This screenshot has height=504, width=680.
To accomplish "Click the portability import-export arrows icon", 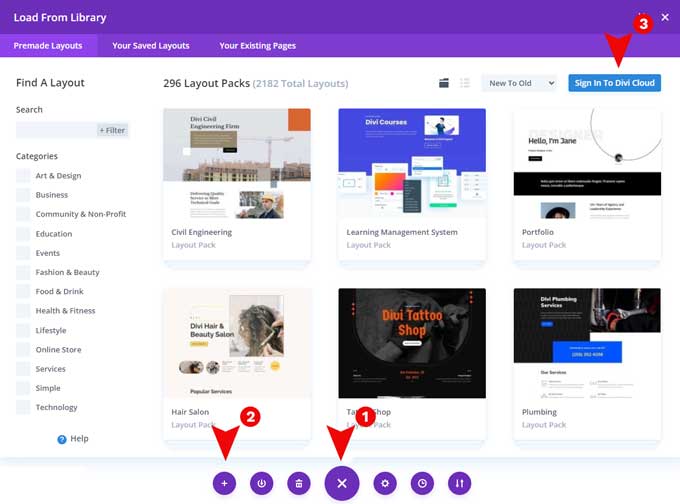I will click(460, 483).
